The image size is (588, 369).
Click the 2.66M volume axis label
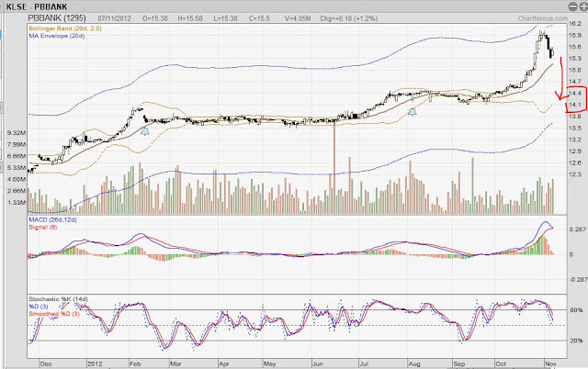(x=17, y=191)
